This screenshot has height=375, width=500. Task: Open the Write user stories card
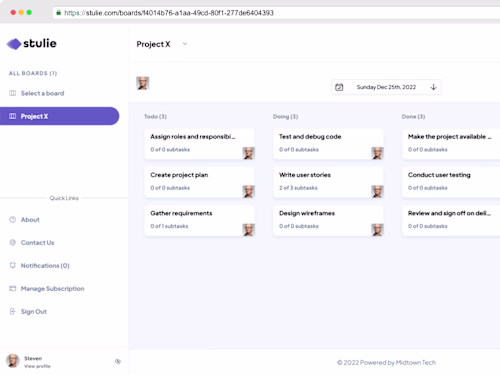point(328,182)
